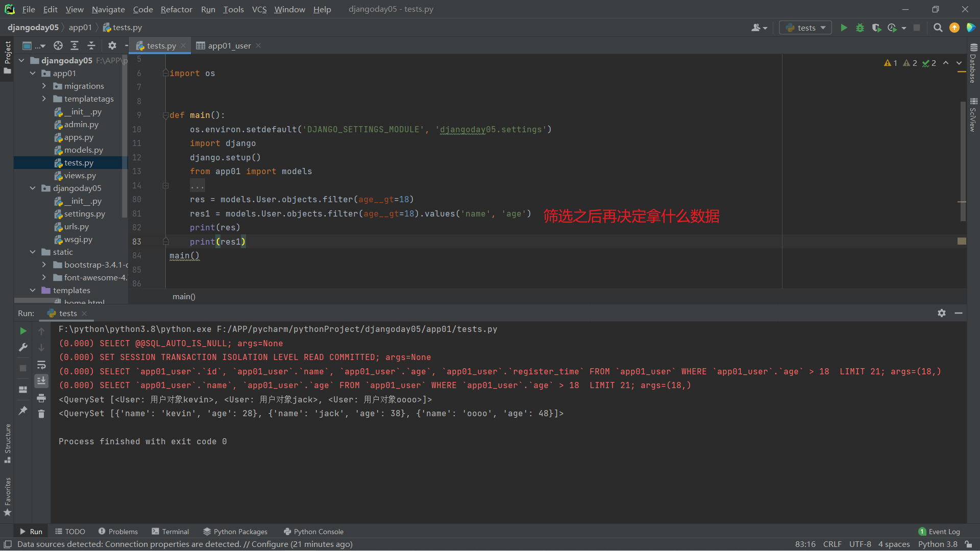The width and height of the screenshot is (980, 551).
Task: Toggle read-only lock icon in status bar
Action: [x=968, y=544]
